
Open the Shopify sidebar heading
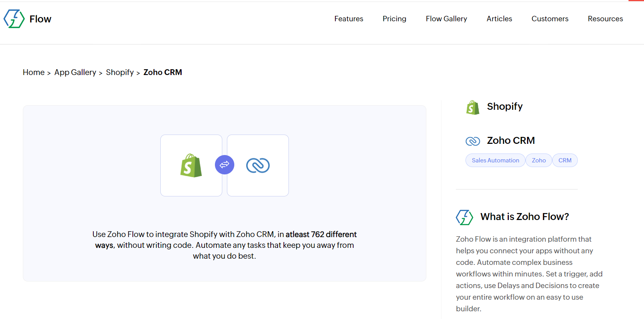(x=505, y=106)
